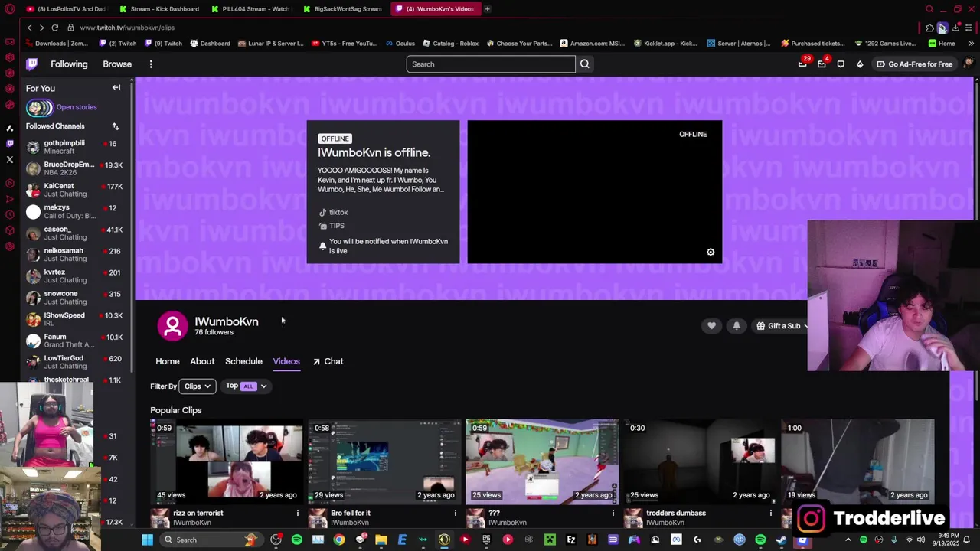The image size is (980, 551).
Task: Reload the page in browser toolbar
Action: pyautogui.click(x=55, y=28)
